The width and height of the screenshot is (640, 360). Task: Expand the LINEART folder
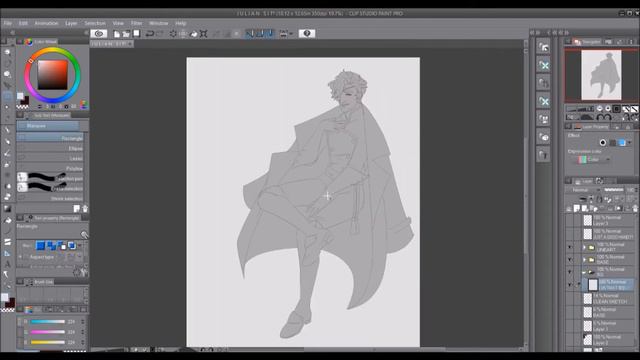click(584, 247)
